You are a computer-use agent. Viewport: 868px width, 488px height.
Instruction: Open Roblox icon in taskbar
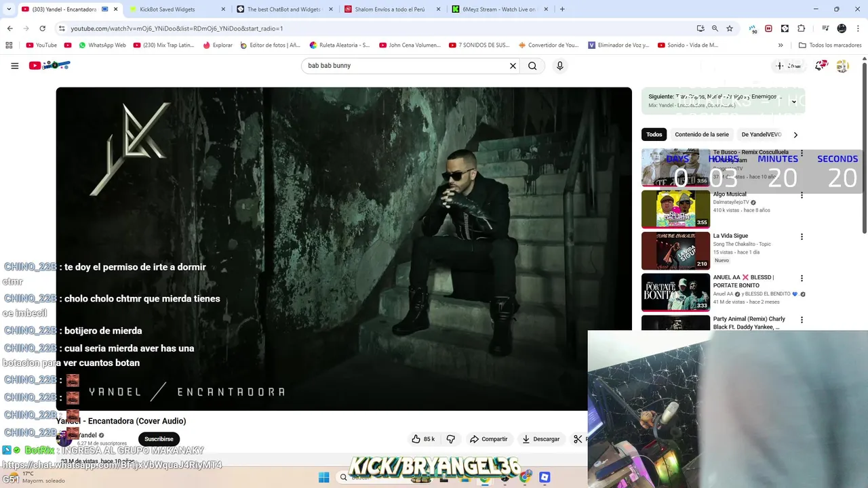click(545, 477)
